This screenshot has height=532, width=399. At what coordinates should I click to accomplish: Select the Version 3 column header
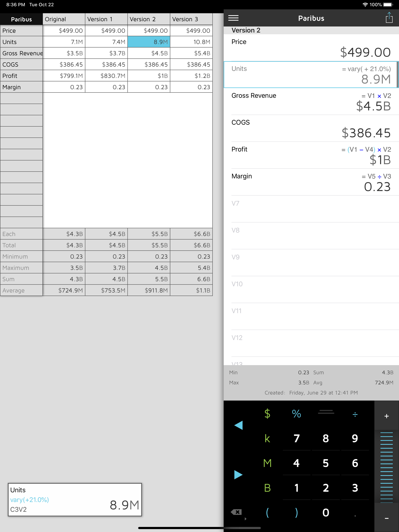pos(191,19)
